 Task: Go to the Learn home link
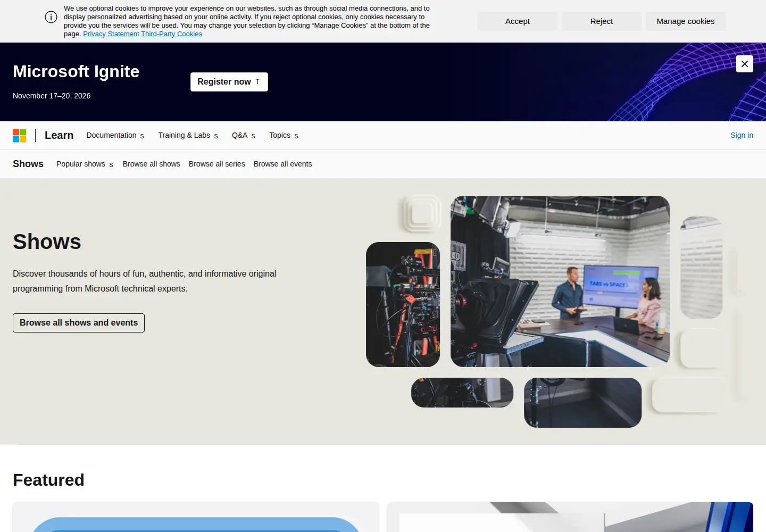(59, 135)
